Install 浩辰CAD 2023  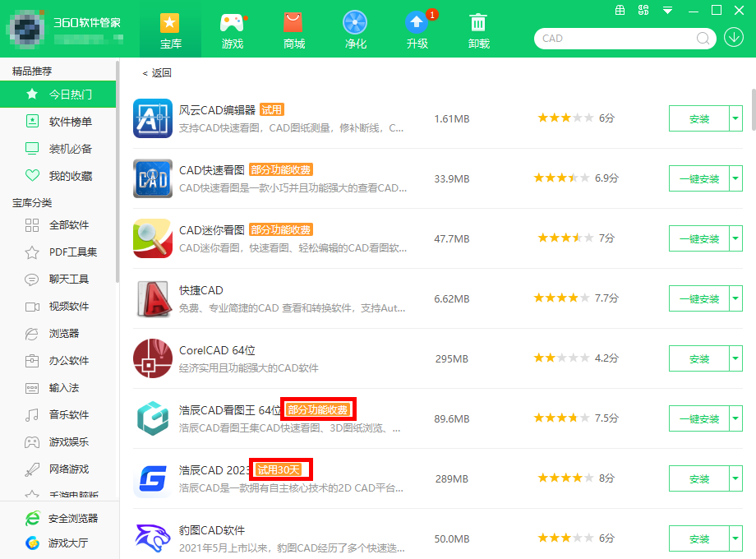coord(699,479)
